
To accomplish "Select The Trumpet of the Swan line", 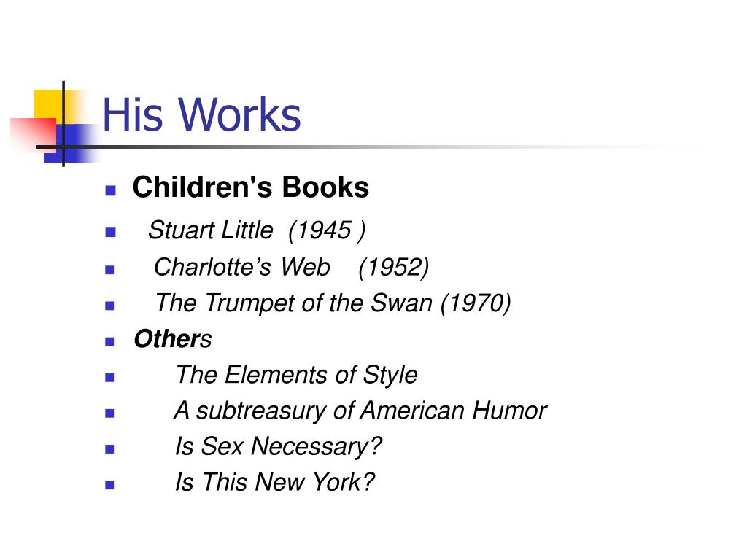I will 333,303.
